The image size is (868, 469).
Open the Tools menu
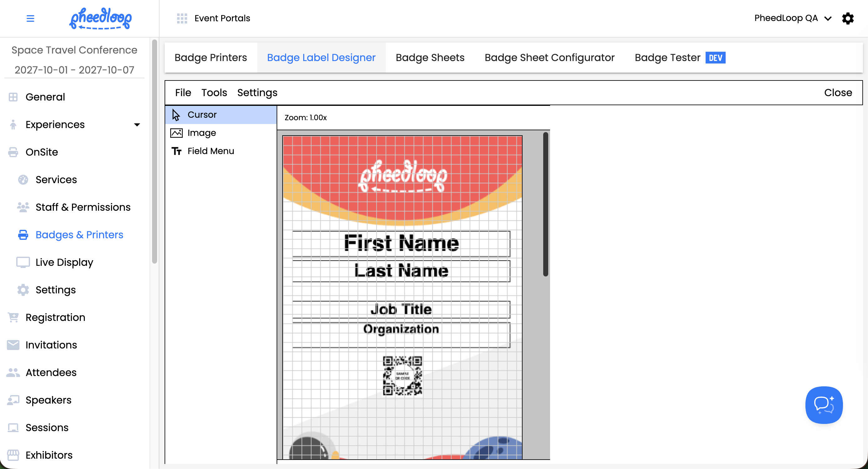tap(214, 93)
